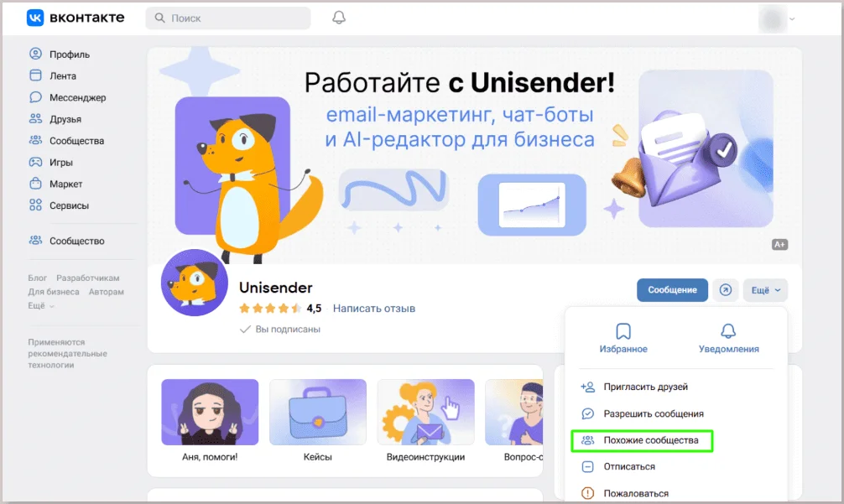Viewport: 844px width, 504px height.
Task: Click the A+ badge on banner
Action: pos(779,244)
